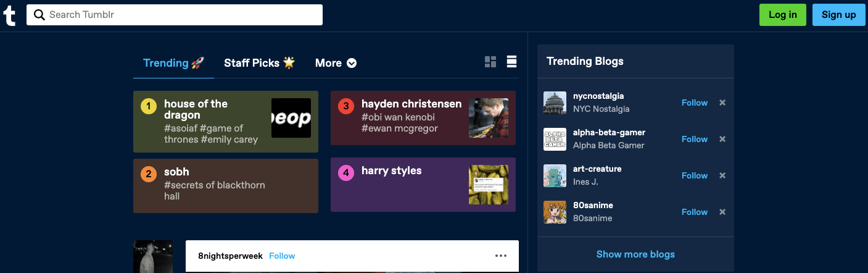Click Show more blogs link
This screenshot has width=868, height=273.
tap(635, 254)
